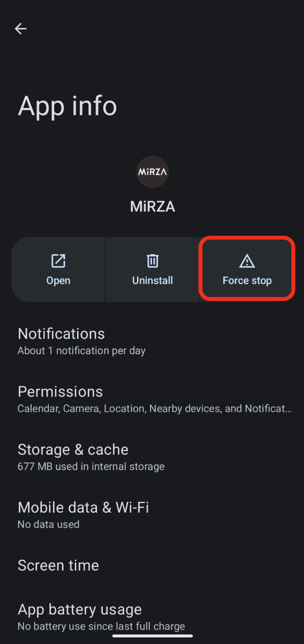This screenshot has height=644, width=304.
Task: Tap the 'No data used' subtitle
Action: [x=48, y=524]
